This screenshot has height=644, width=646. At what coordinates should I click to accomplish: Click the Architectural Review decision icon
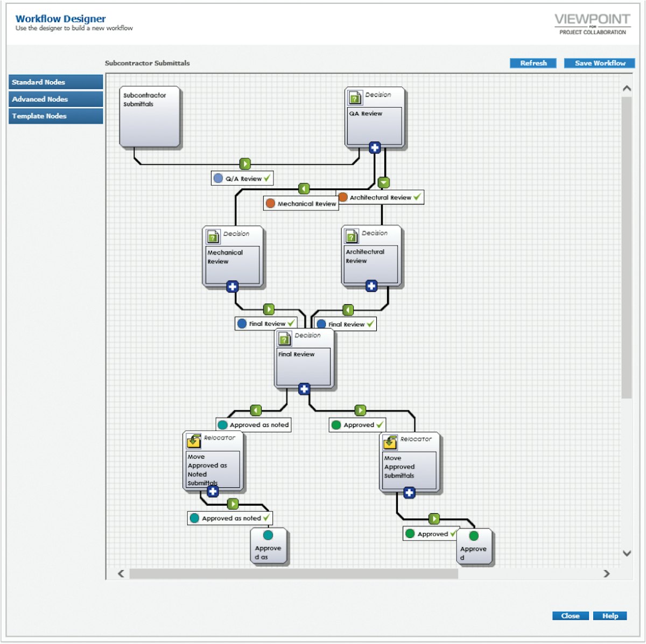coord(352,236)
